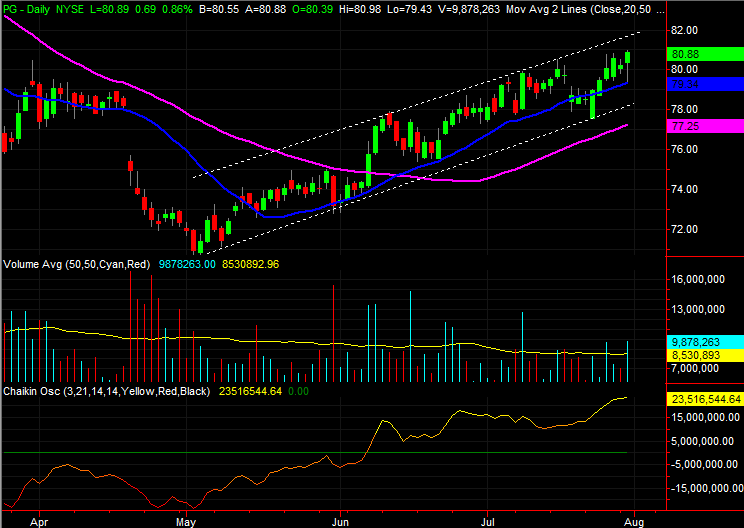Select the NYSE exchange label
The width and height of the screenshot is (744, 528).
[70, 9]
